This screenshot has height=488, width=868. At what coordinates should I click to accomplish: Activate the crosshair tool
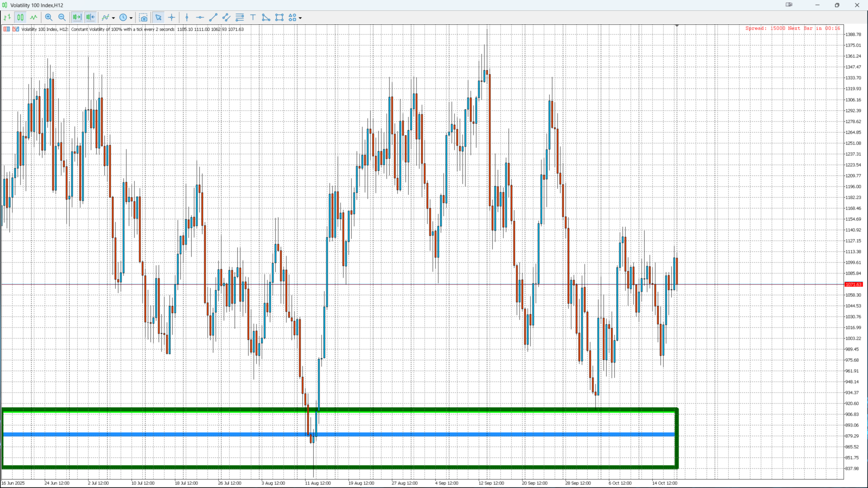click(172, 18)
